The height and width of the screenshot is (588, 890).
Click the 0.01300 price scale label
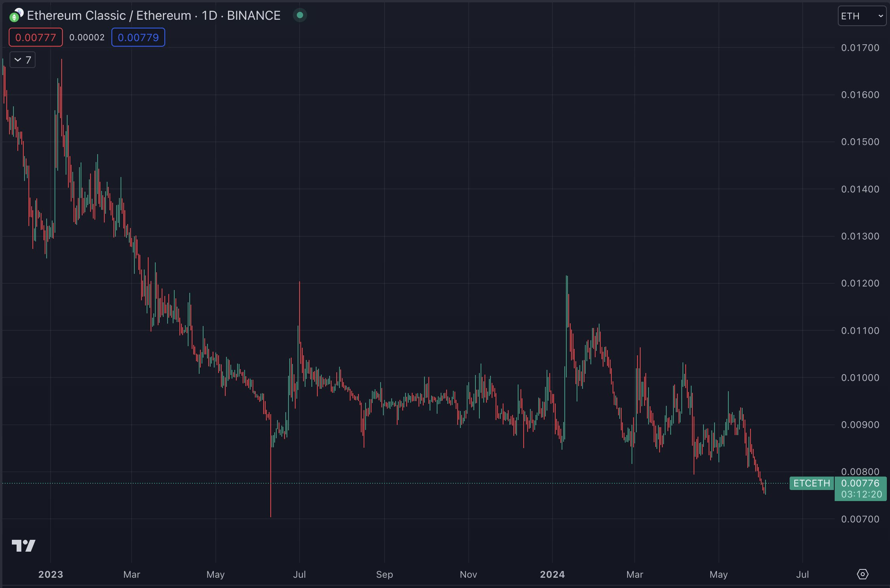point(860,236)
